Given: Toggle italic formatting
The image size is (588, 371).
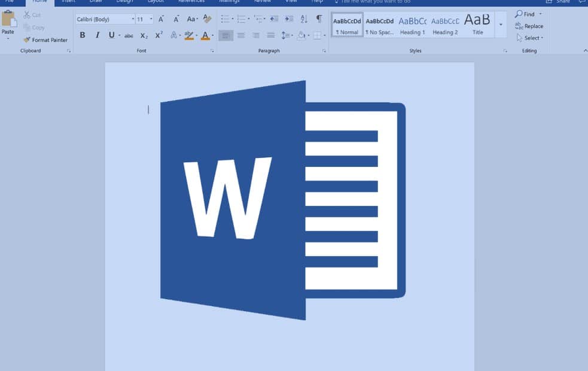Looking at the screenshot, I should click(97, 35).
